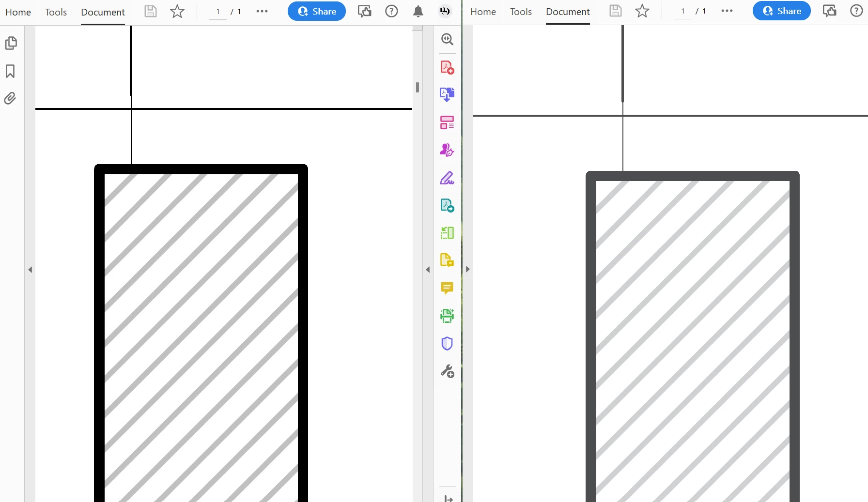The width and height of the screenshot is (868, 502).
Task: Open the more options ellipsis in left window
Action: (x=262, y=11)
